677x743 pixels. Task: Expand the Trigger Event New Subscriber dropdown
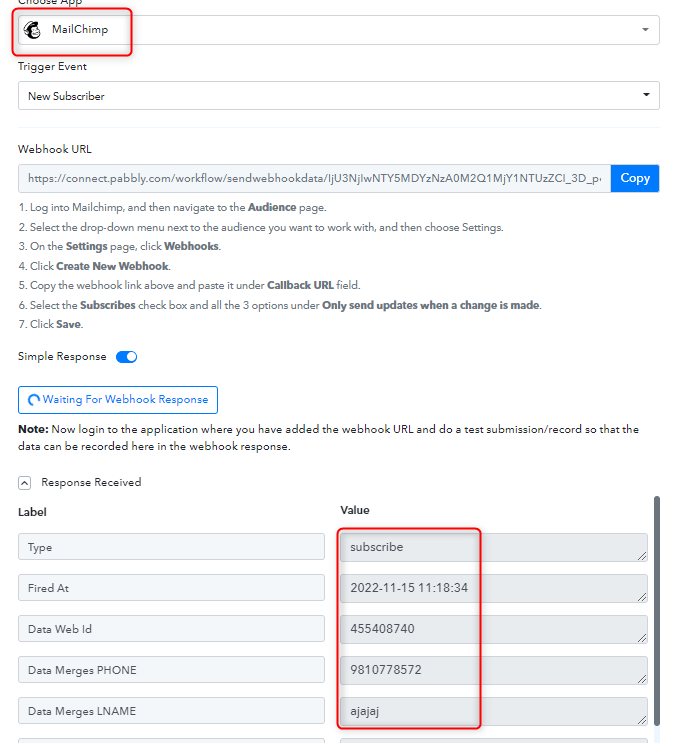[x=338, y=95]
